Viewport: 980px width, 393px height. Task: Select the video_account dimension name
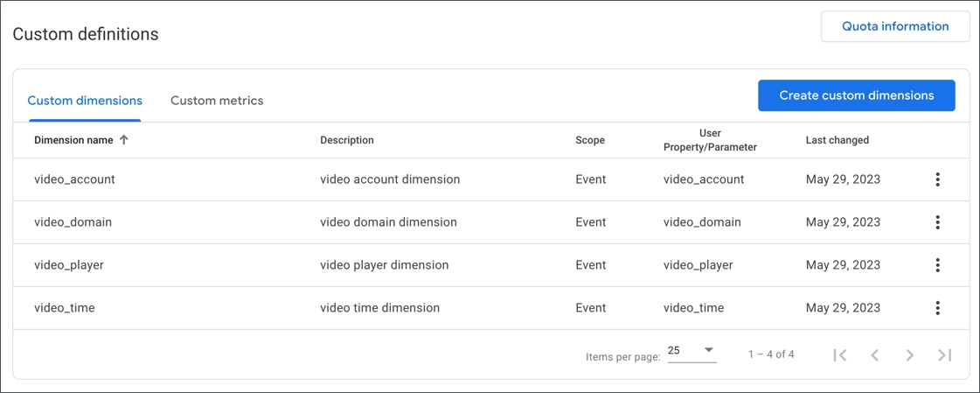pos(74,179)
